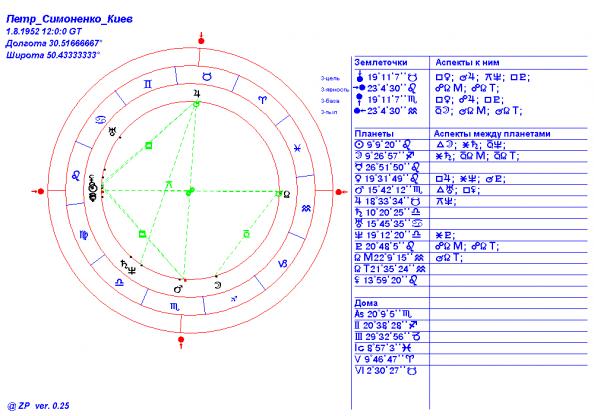This screenshot has width=594, height=416.
Task: Select the Jupiter row value 18°33'34''
Action: (x=387, y=201)
